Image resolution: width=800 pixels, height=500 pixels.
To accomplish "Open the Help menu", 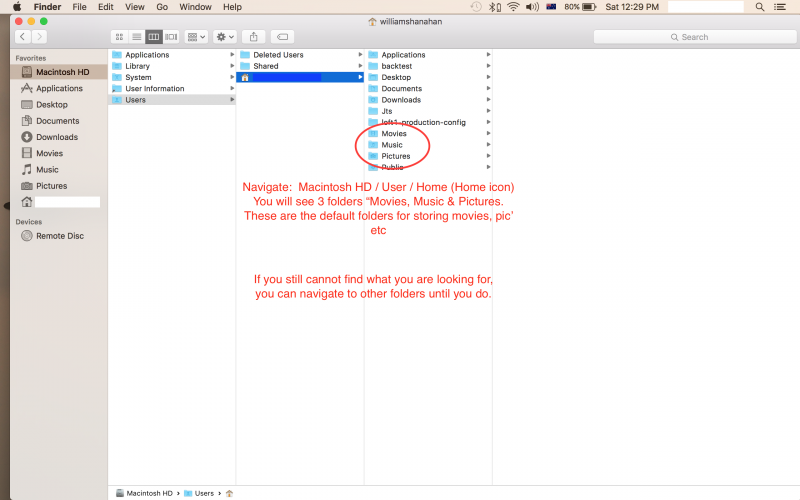I will coord(232,7).
